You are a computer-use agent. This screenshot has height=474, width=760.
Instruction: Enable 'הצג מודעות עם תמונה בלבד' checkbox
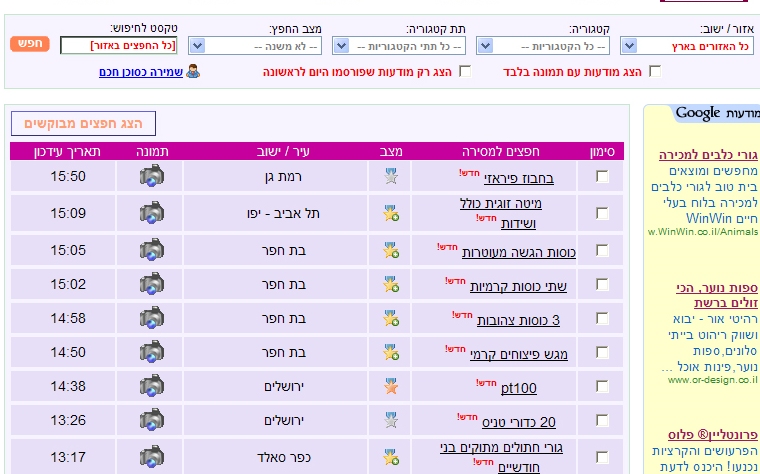(x=655, y=71)
